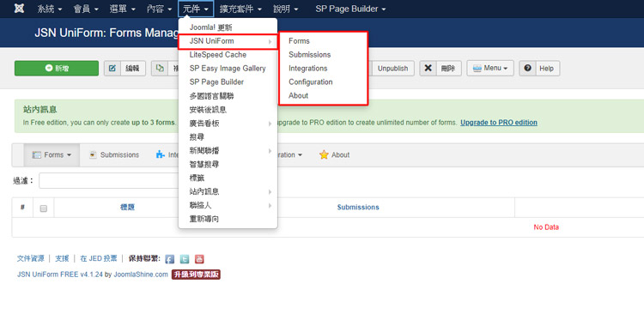This screenshot has height=326, width=644.
Task: Open the 擴充套件 menu
Action: [240, 9]
